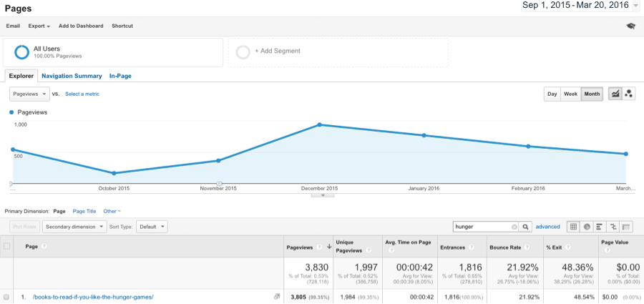
Task: Open the Sort Type Default dropdown
Action: pyautogui.click(x=152, y=227)
